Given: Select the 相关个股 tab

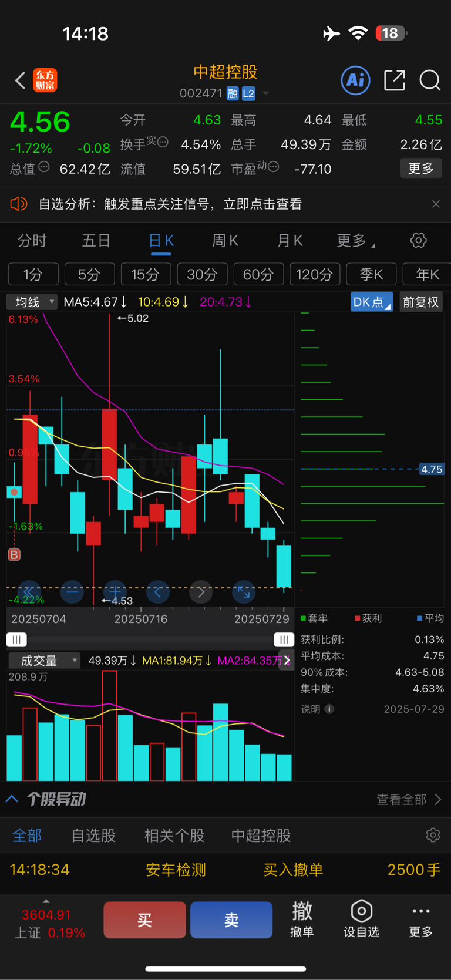Looking at the screenshot, I should tap(174, 835).
